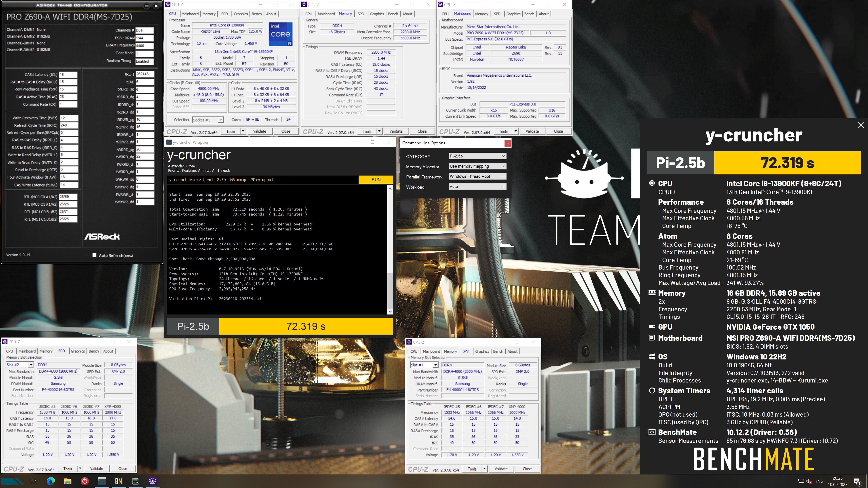Open the About tab in Slot #4 CPU-Z window
This screenshot has height=488, width=868.
click(512, 351)
